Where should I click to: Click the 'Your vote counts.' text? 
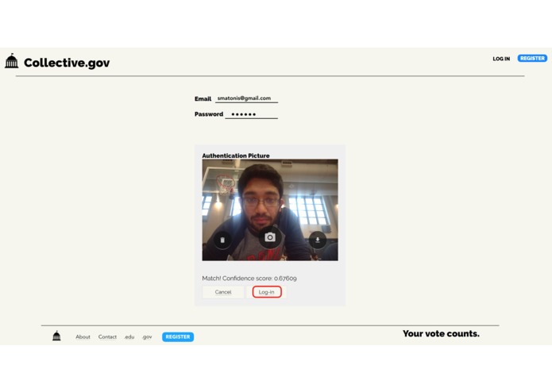coord(441,333)
